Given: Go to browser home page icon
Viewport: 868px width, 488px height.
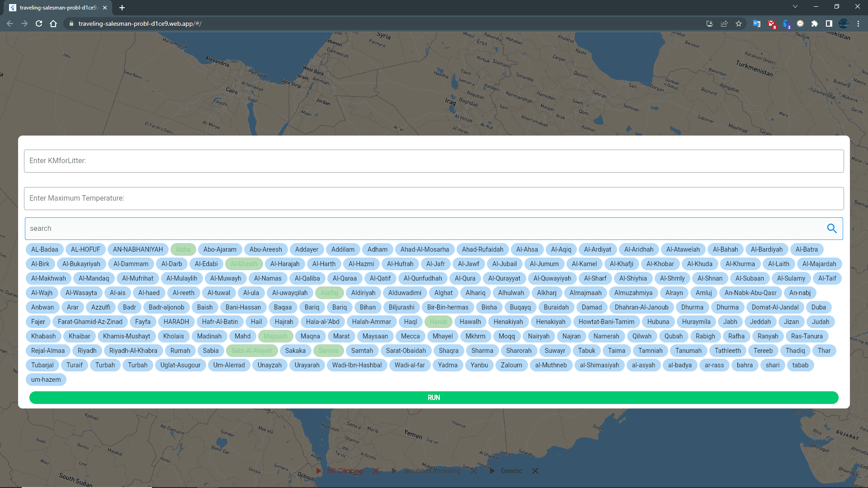Looking at the screenshot, I should (53, 23).
